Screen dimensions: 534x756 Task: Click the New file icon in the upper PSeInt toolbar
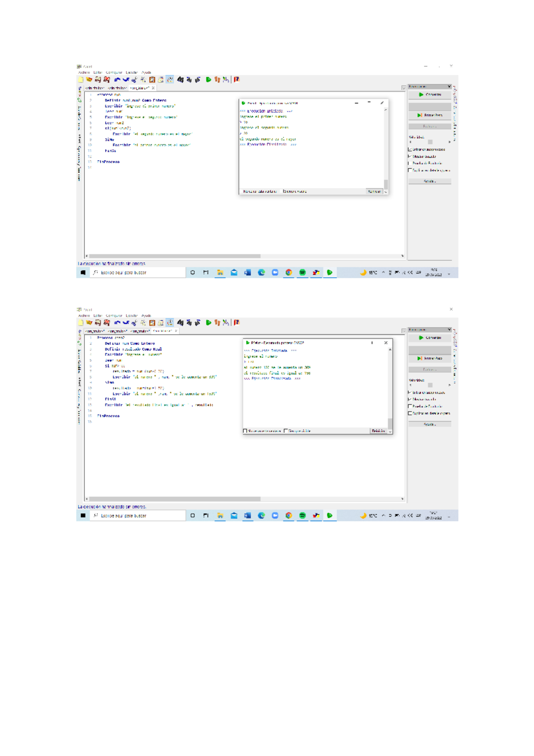81,80
